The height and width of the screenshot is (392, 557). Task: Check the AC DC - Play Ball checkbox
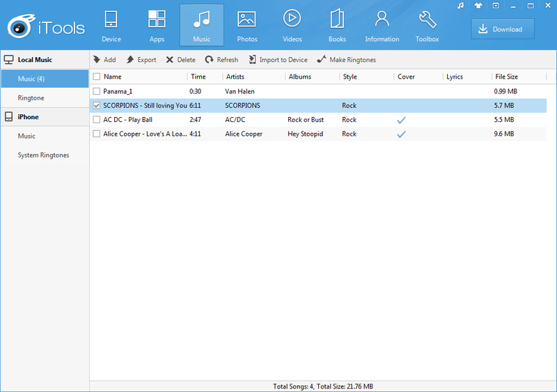pyautogui.click(x=96, y=120)
